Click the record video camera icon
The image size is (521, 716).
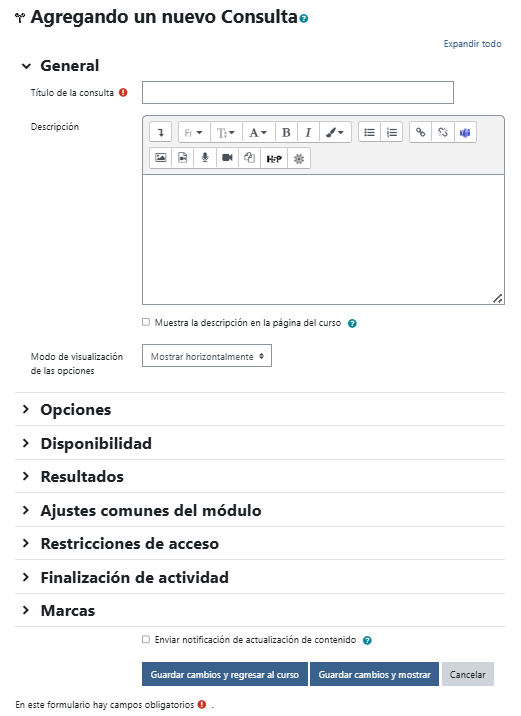pos(227,158)
